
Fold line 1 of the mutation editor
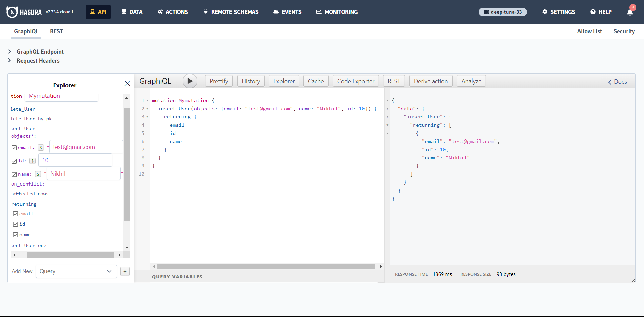pos(147,100)
